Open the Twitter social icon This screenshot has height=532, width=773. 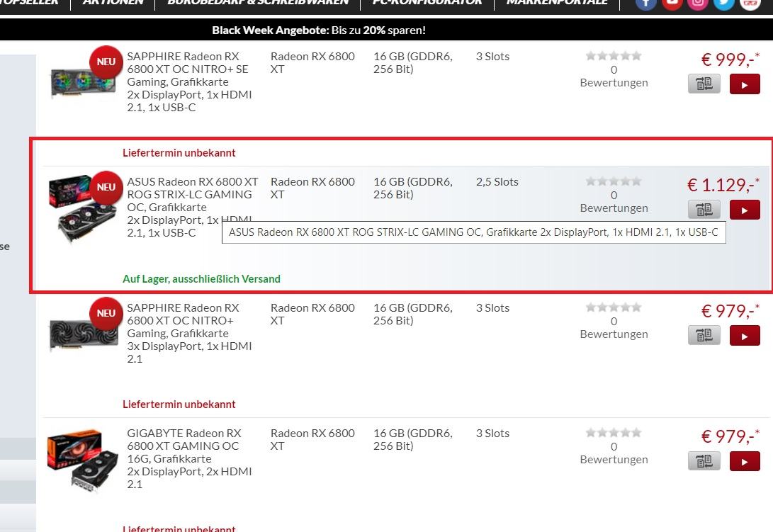pyautogui.click(x=723, y=4)
